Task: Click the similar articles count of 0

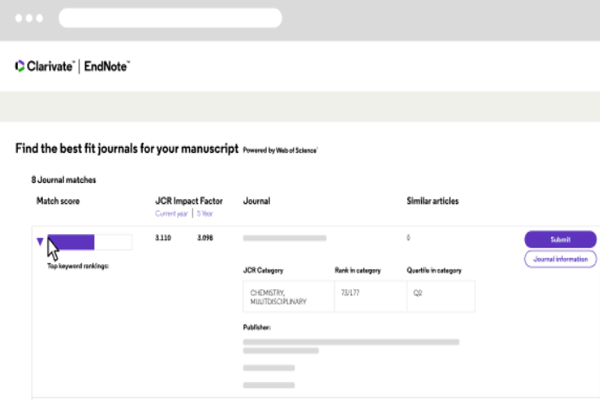Action: [x=408, y=239]
